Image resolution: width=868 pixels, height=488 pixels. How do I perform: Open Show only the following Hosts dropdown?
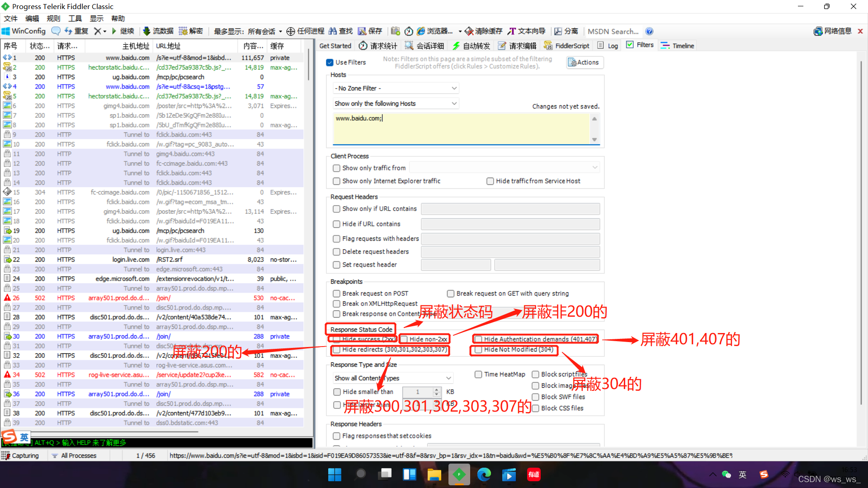pyautogui.click(x=396, y=103)
